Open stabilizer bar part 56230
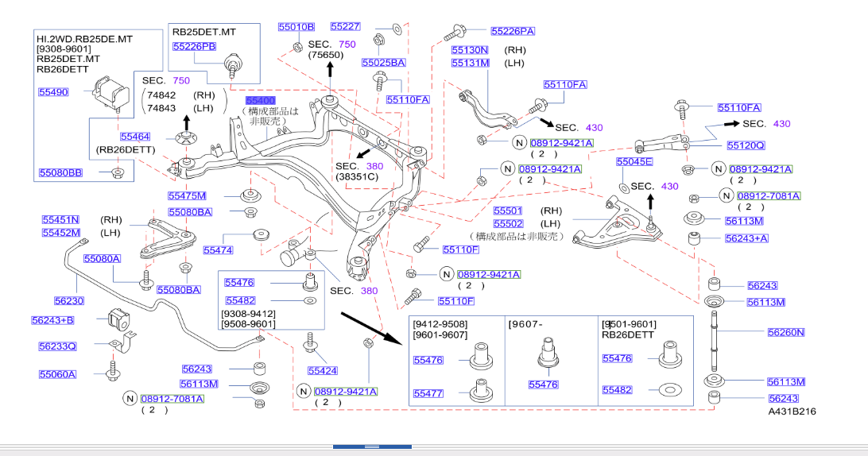The height and width of the screenshot is (456, 868). [x=69, y=301]
